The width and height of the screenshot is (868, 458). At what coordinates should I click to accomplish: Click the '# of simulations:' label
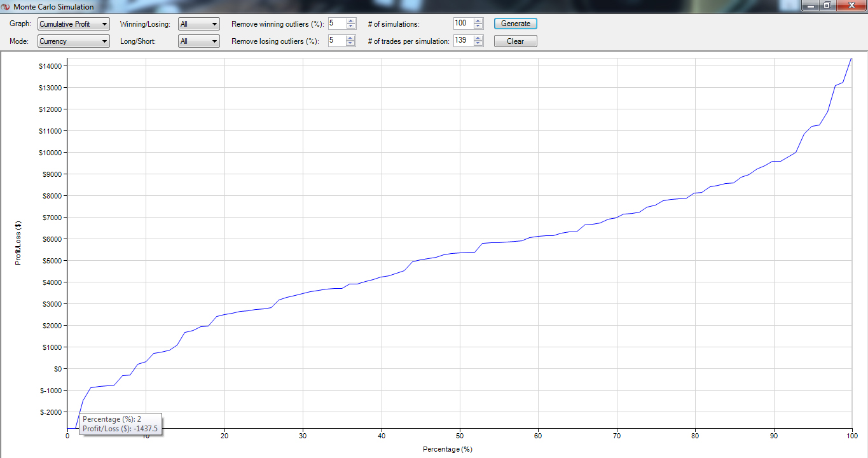point(394,24)
